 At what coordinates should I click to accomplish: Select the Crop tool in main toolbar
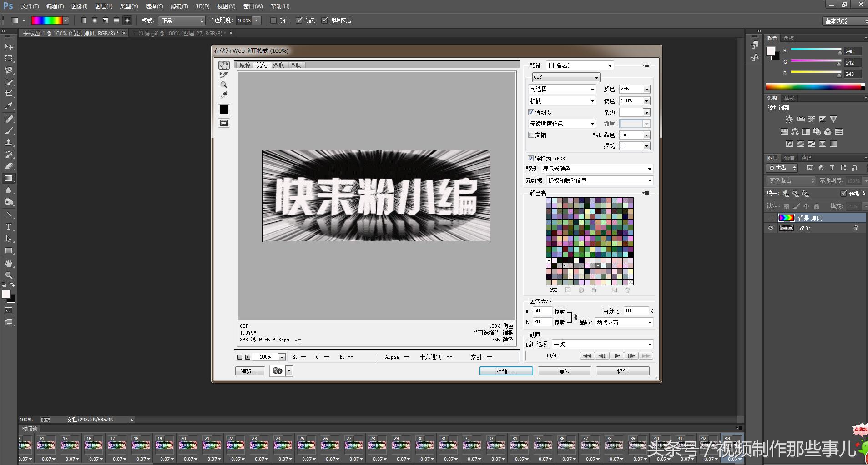(9, 94)
